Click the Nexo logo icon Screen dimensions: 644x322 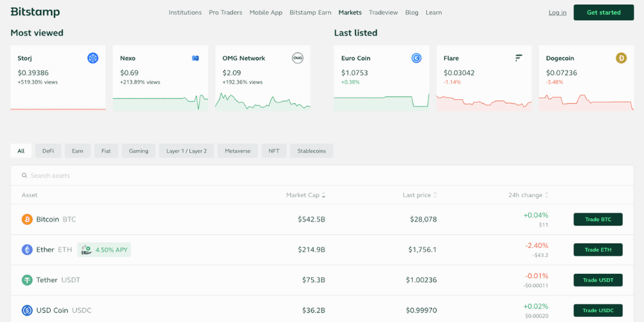click(195, 58)
